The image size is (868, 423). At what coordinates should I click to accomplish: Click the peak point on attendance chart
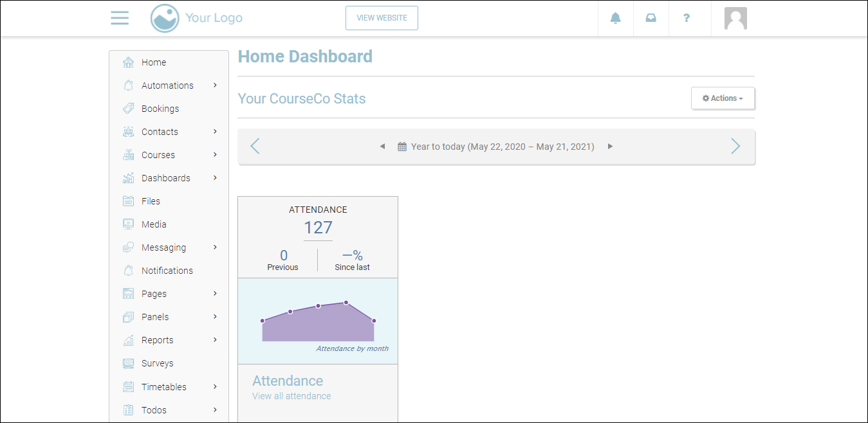tap(346, 302)
